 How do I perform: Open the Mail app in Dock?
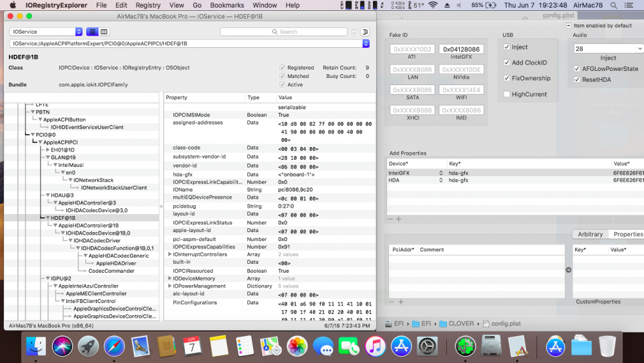pyautogui.click(x=140, y=346)
